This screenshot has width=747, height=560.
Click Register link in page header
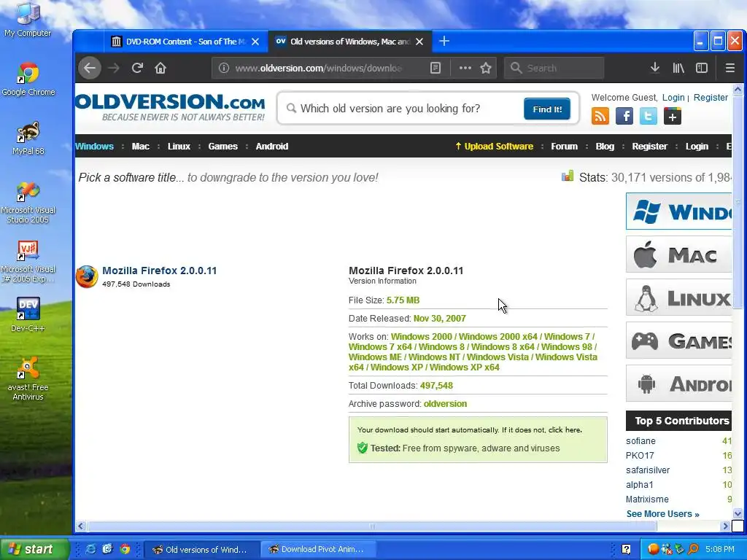point(711,97)
